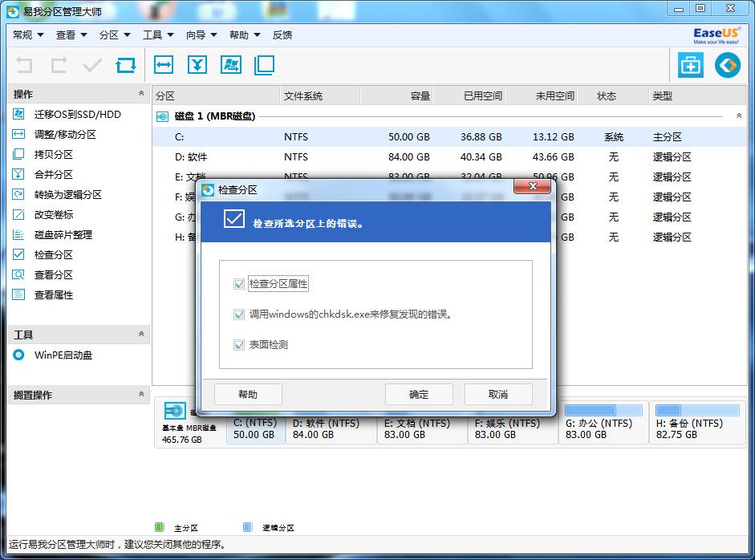Sort by 容量 column header
The width and height of the screenshot is (755, 560).
point(396,95)
